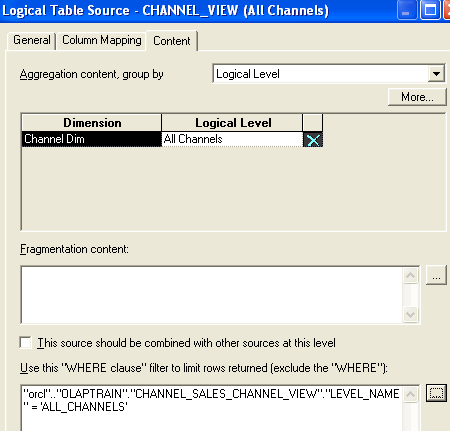This screenshot has width=450, height=431.
Task: Switch to the Column Mapping tab
Action: tap(102, 40)
